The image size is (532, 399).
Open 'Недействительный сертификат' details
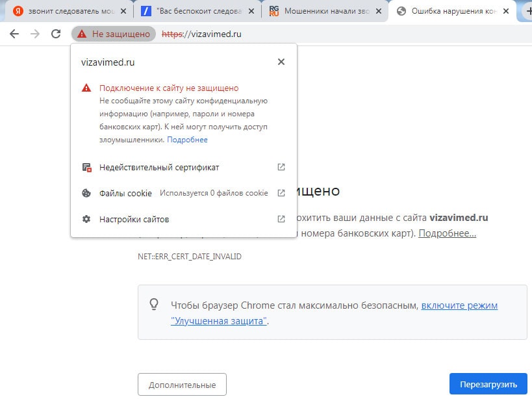[x=184, y=167]
